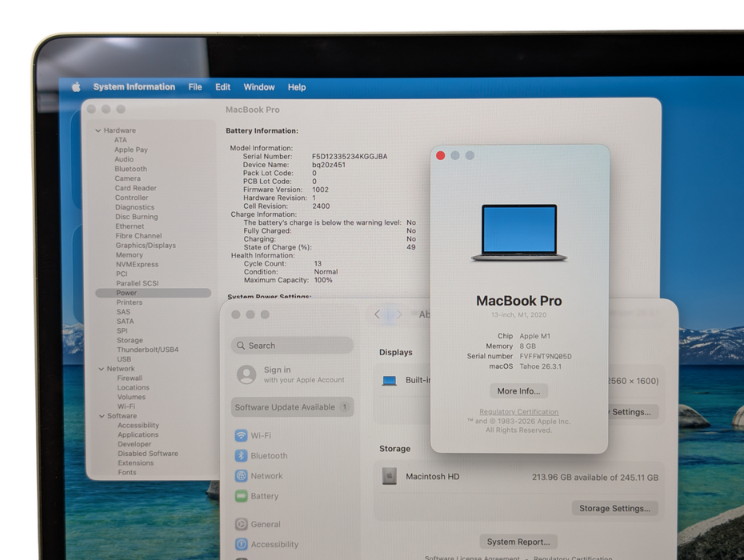Click battery serial F5D12335234KGGJBA
Image resolution: width=744 pixels, height=560 pixels.
point(350,157)
